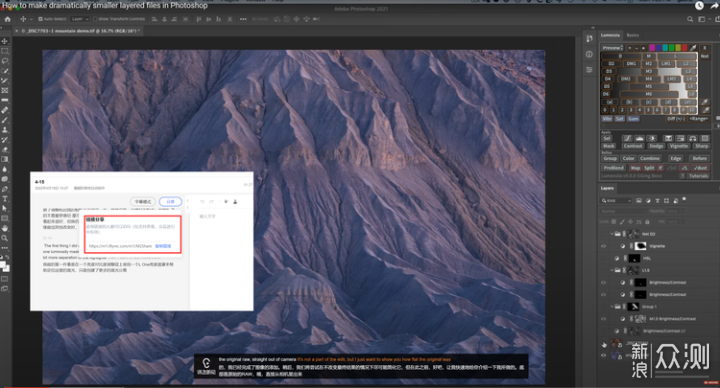Select the Clone Stamp tool
Image resolution: width=720 pixels, height=388 pixels.
click(x=5, y=130)
